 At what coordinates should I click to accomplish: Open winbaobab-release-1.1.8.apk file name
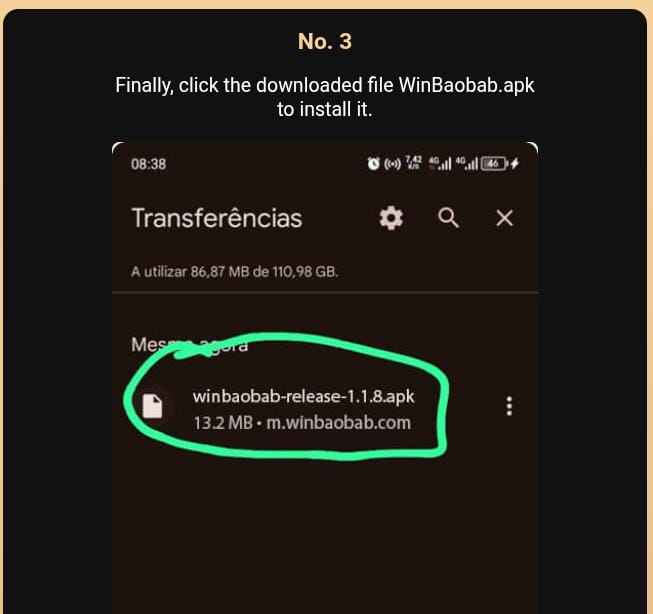(304, 396)
